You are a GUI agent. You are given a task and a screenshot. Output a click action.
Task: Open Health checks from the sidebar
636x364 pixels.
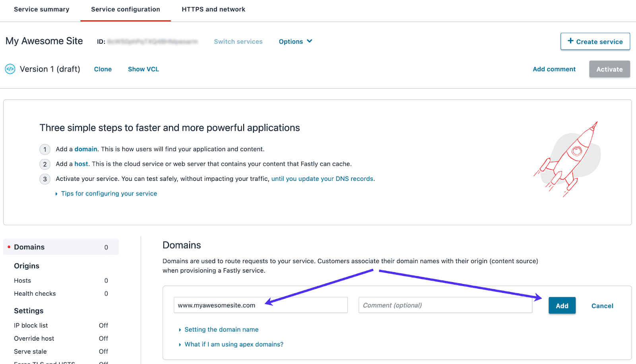pyautogui.click(x=35, y=293)
